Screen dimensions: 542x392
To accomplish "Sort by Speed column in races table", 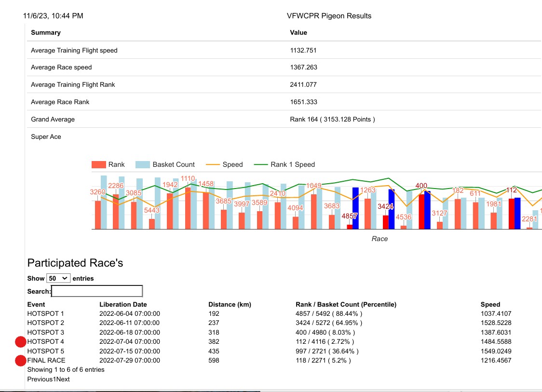I will 490,304.
